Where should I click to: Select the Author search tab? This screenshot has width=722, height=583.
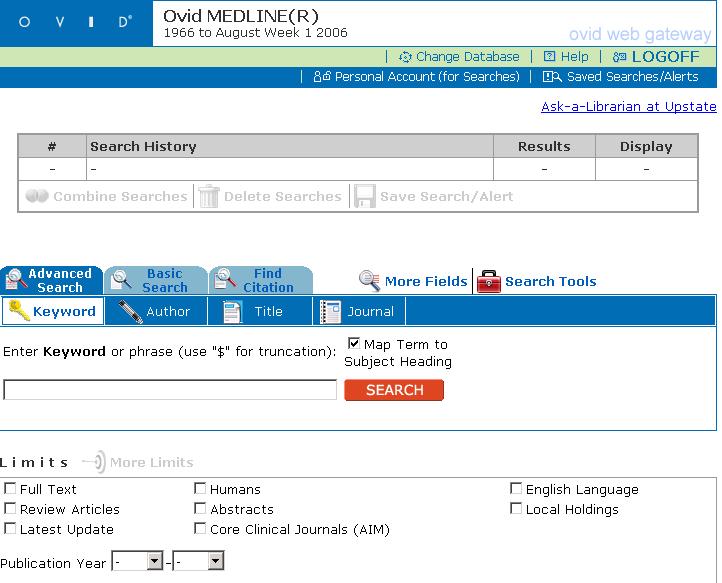156,311
